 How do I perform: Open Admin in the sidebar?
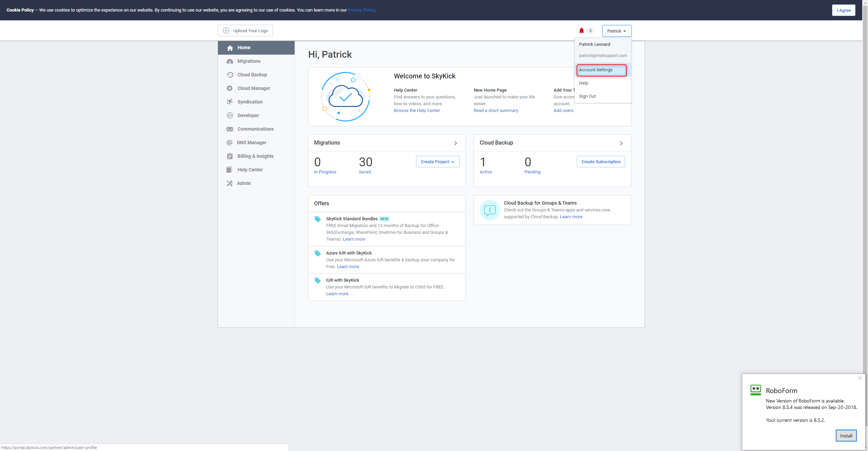(256, 184)
